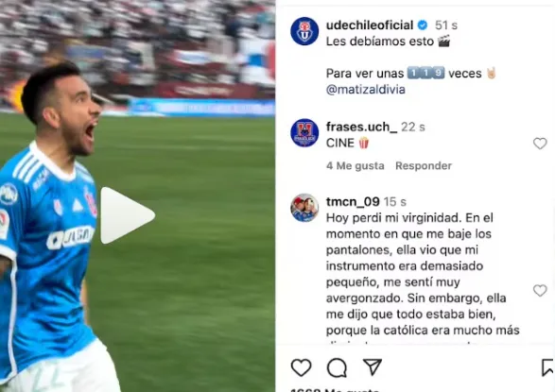Click the total Me gusta count below icons
Viewport: 555px width, 392px height.
coord(335,389)
